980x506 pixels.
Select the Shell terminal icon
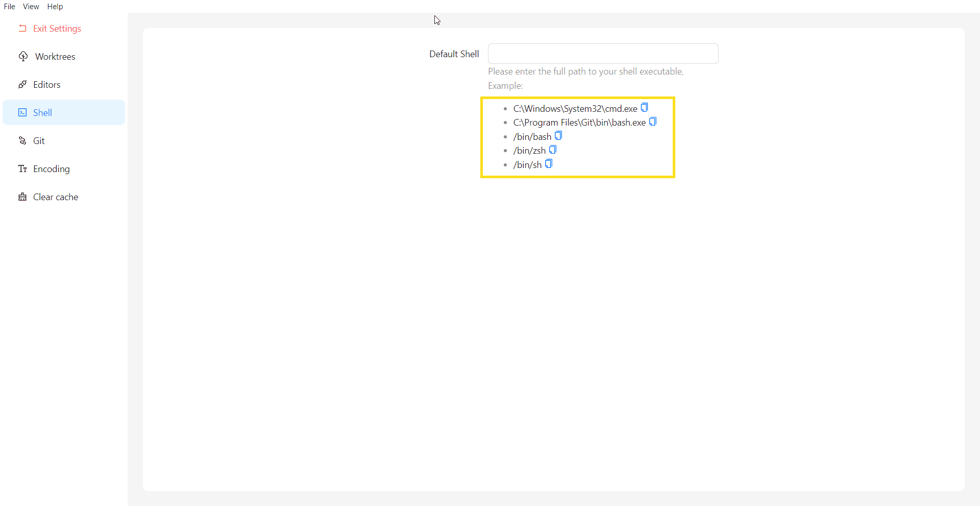(x=23, y=112)
